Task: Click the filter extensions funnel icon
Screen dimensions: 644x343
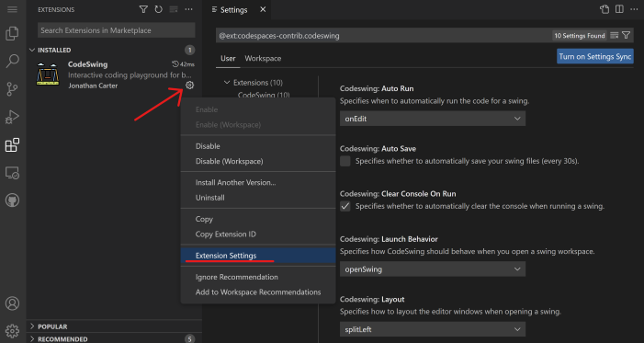Action: coord(143,9)
